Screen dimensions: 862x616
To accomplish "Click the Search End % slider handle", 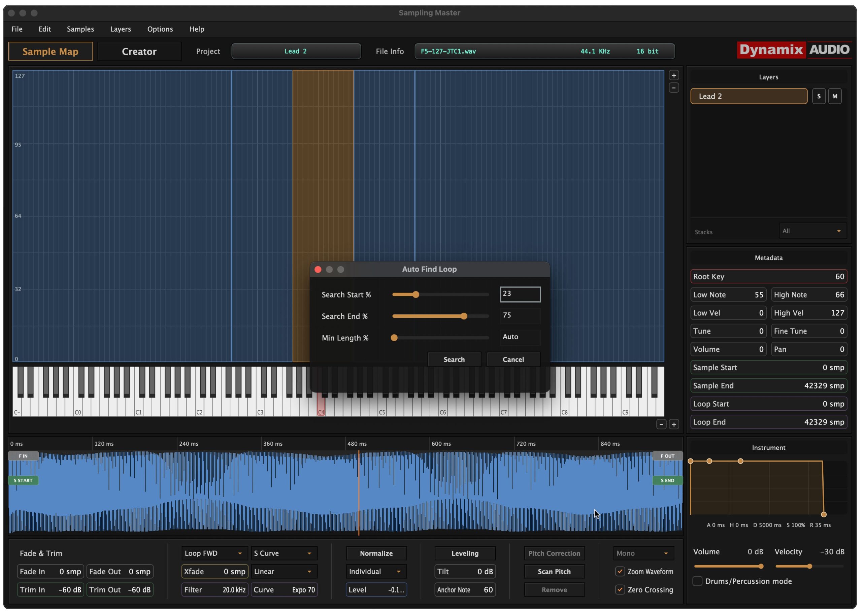I will pos(464,316).
